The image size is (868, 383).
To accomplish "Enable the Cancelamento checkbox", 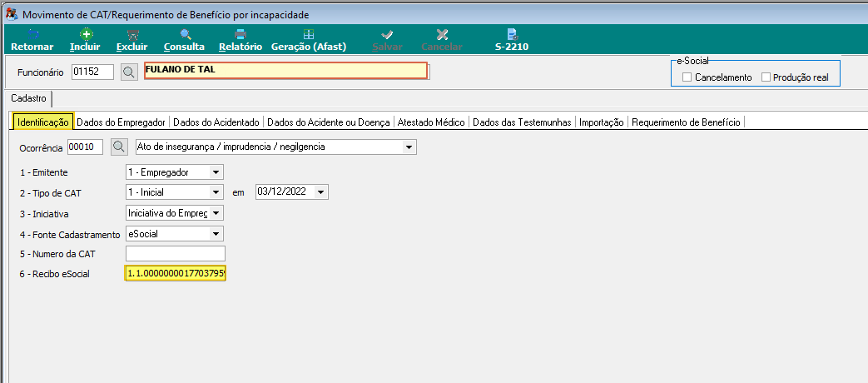I will [687, 77].
